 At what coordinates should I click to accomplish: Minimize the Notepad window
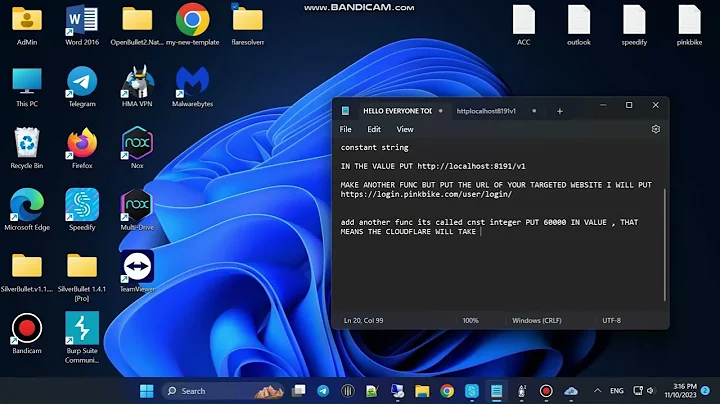point(603,105)
